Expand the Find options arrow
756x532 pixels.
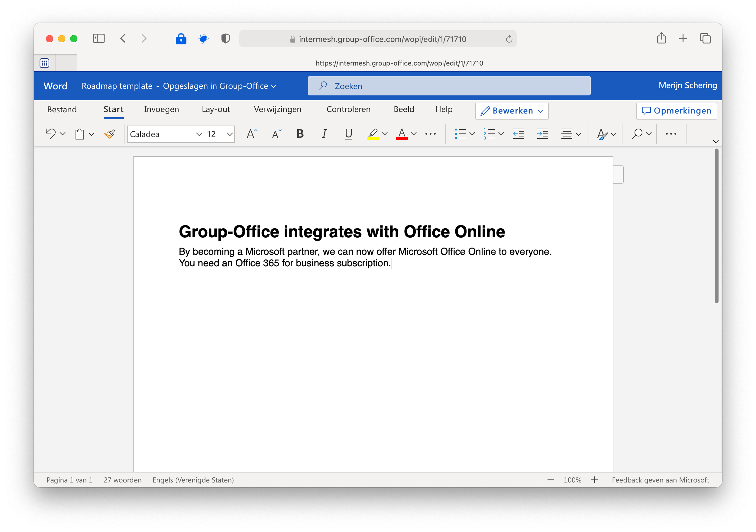(649, 134)
